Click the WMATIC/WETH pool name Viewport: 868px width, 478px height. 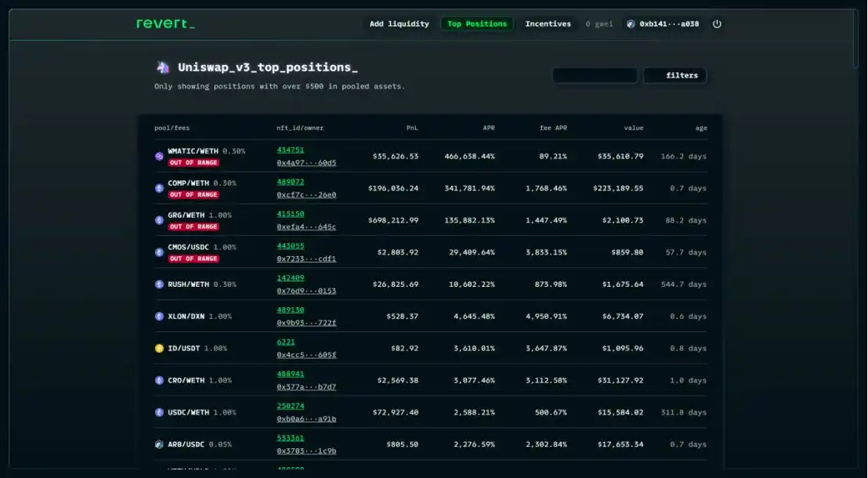pyautogui.click(x=193, y=151)
